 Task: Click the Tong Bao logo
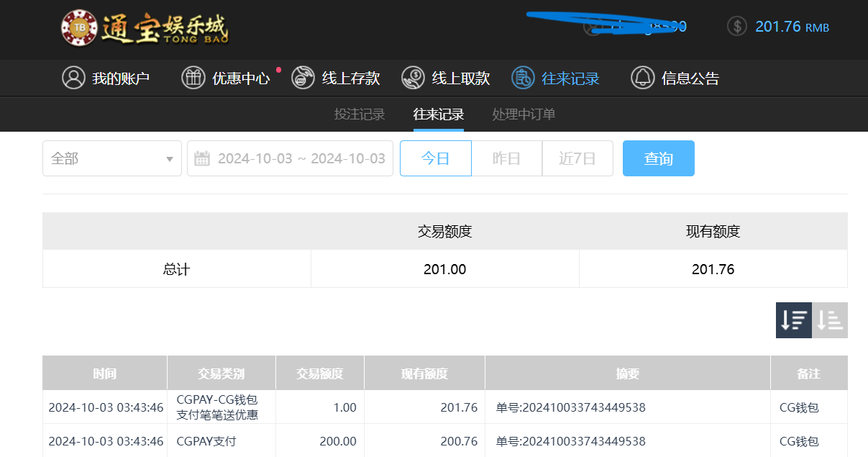[x=144, y=29]
